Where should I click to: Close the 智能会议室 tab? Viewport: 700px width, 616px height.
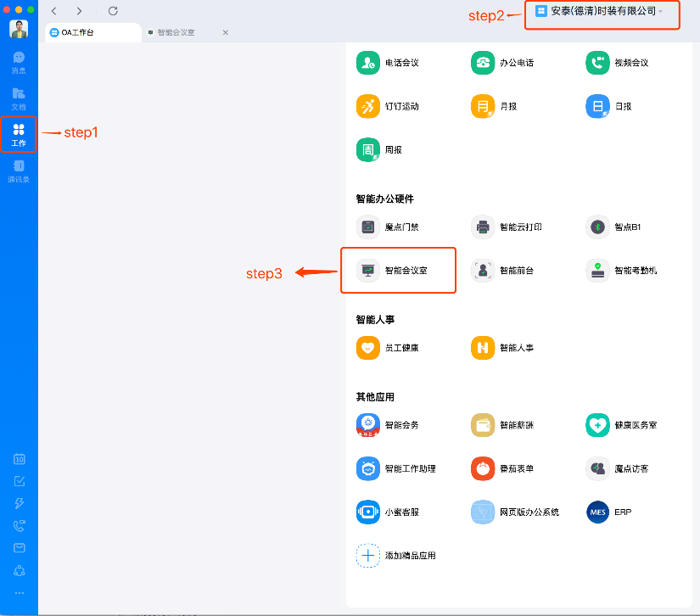point(225,32)
